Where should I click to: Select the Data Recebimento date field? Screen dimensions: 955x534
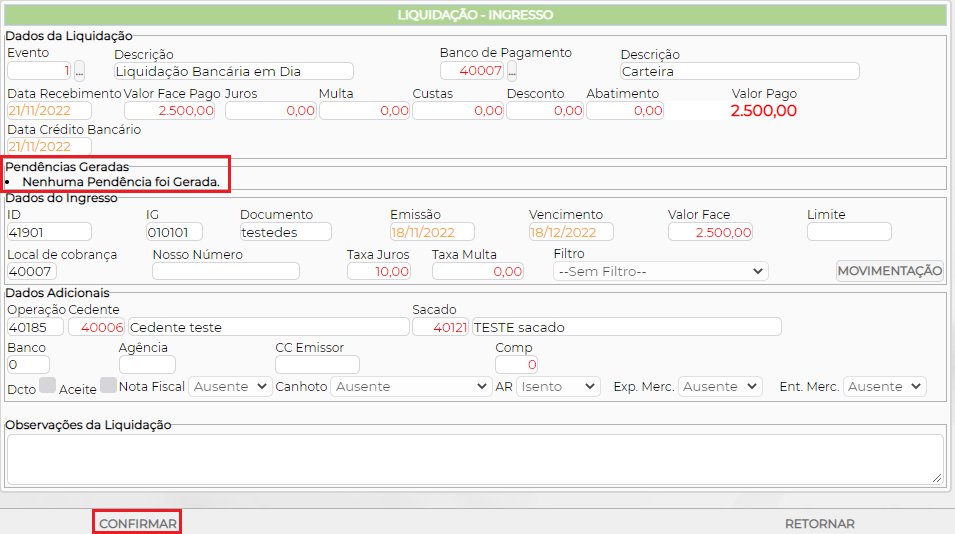point(49,111)
